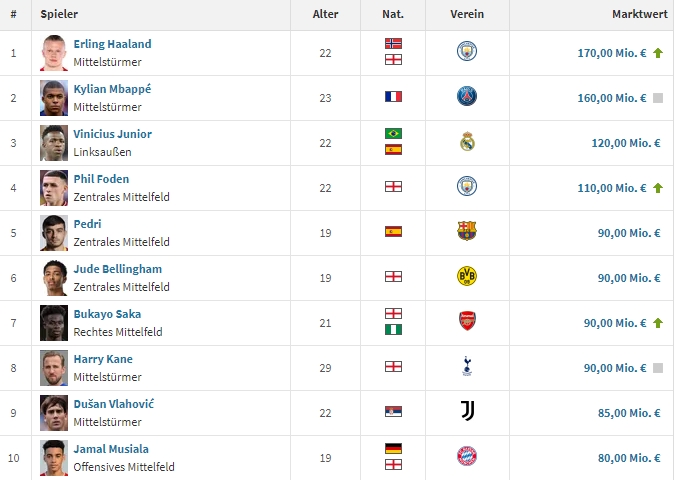The image size is (674, 480).
Task: Click Jamal Musiala's player photo
Action: point(54,458)
